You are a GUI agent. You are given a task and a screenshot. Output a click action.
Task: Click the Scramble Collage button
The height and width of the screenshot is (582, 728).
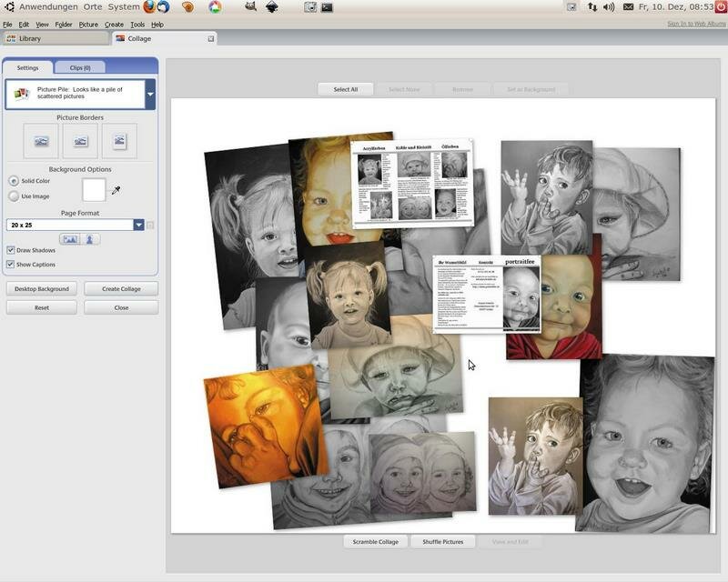pos(376,542)
